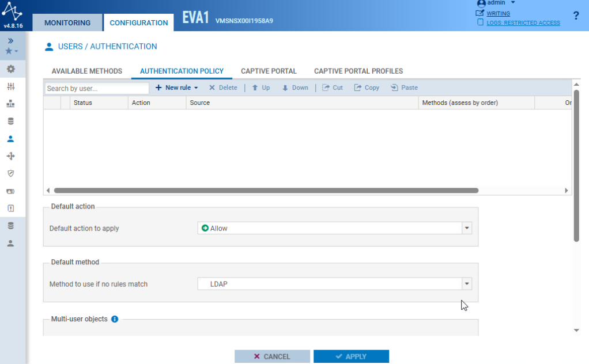Click the Delete rule toolbar button
This screenshot has height=364, width=589.
(223, 88)
